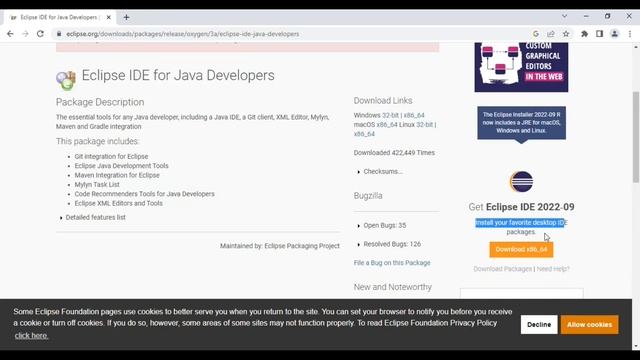Click 'Eclipse Java Development Tools' item
Image resolution: width=640 pixels, height=360 pixels.
tap(122, 166)
